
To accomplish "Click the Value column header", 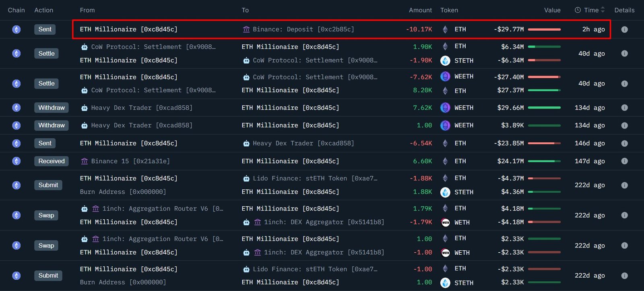I will coord(552,10).
